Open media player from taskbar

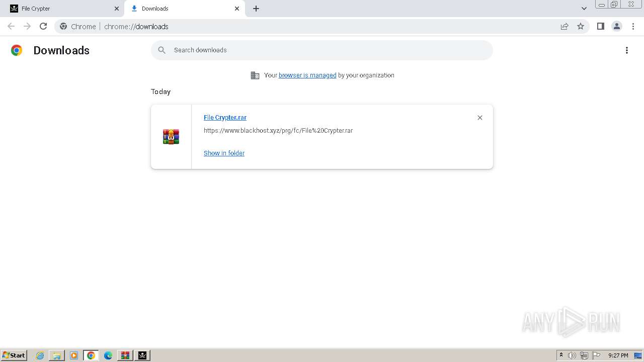[74, 355]
